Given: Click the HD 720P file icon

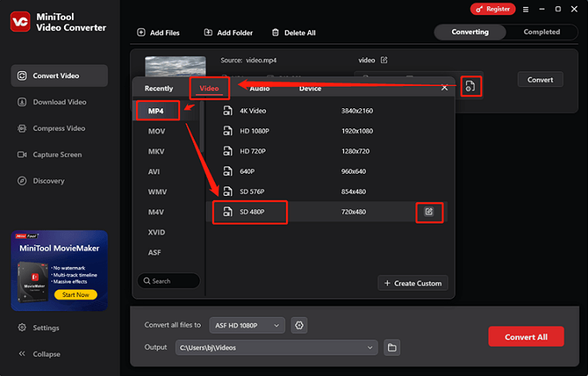Looking at the screenshot, I should click(228, 151).
